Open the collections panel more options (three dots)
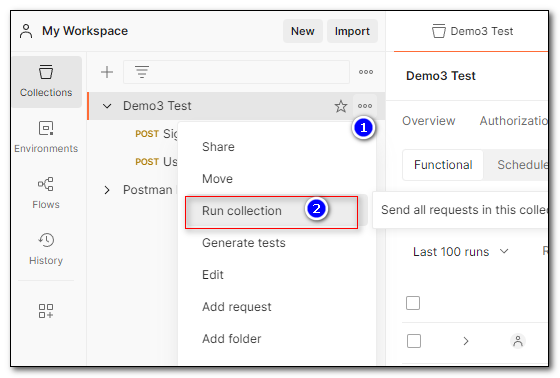Screen dimensions: 560x378 tap(366, 72)
